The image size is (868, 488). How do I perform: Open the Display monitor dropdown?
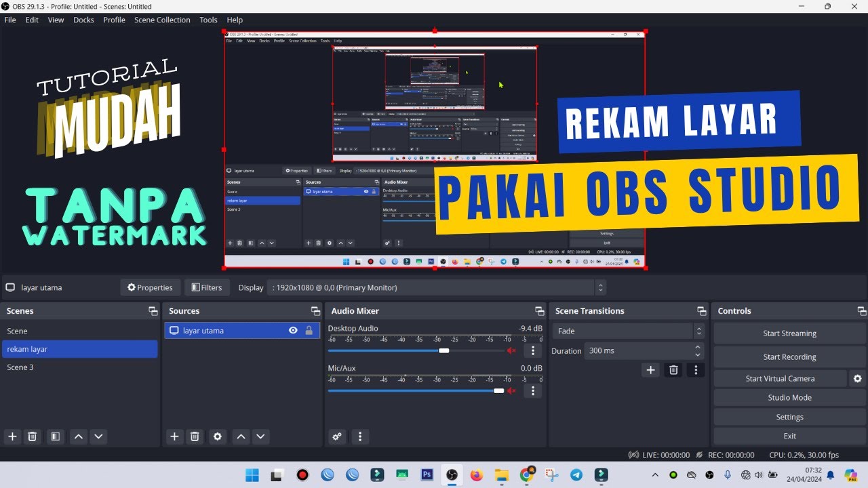point(437,287)
